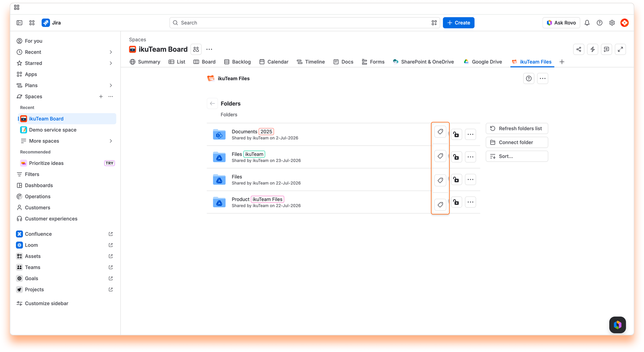Click Prioritize ideas recommended item

pyautogui.click(x=67, y=163)
